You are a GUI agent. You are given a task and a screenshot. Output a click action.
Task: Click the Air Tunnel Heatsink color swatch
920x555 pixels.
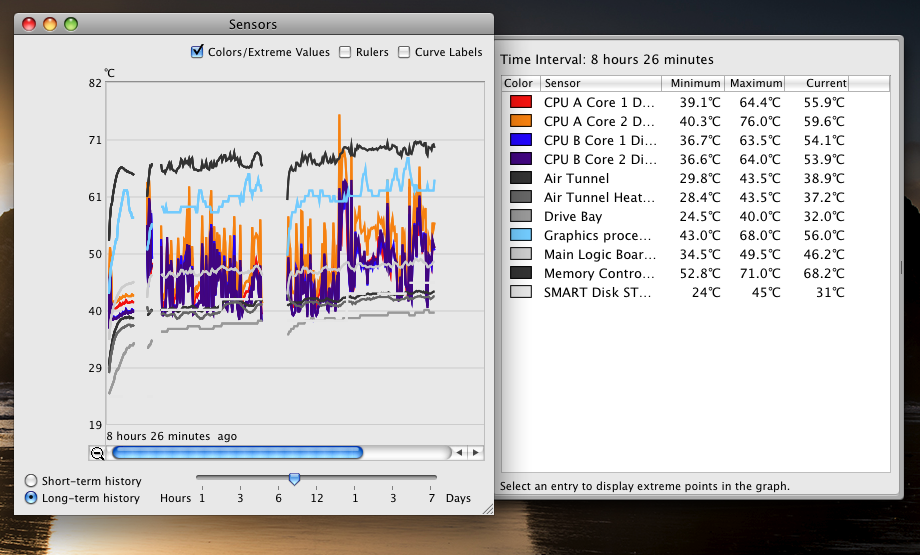coord(520,197)
